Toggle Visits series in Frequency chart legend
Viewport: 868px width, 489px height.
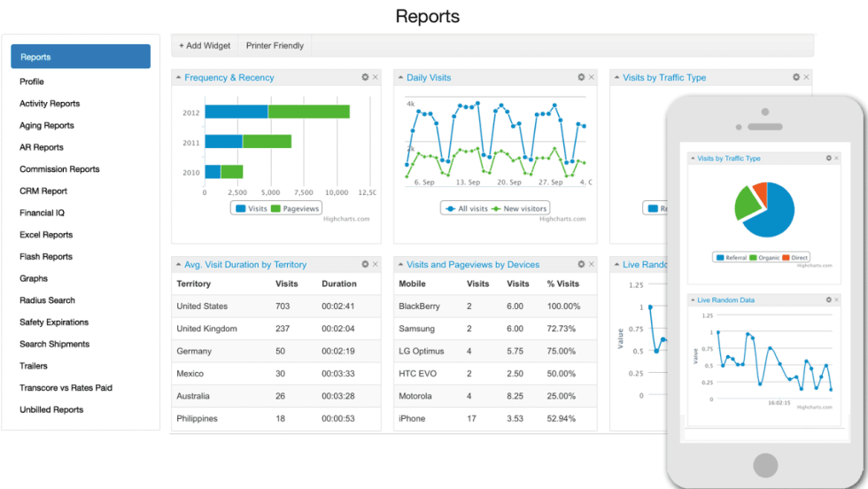(252, 208)
